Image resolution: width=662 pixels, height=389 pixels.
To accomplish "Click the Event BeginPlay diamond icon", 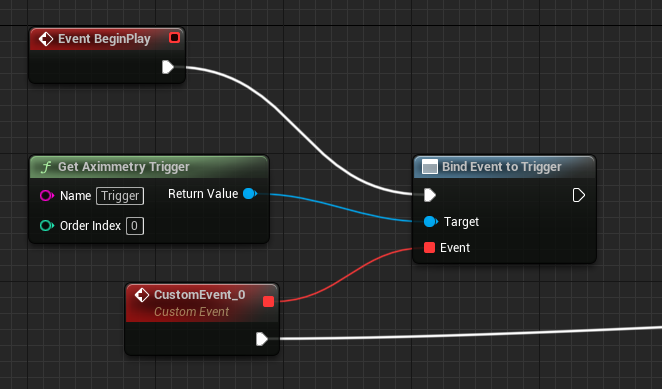I will point(46,39).
